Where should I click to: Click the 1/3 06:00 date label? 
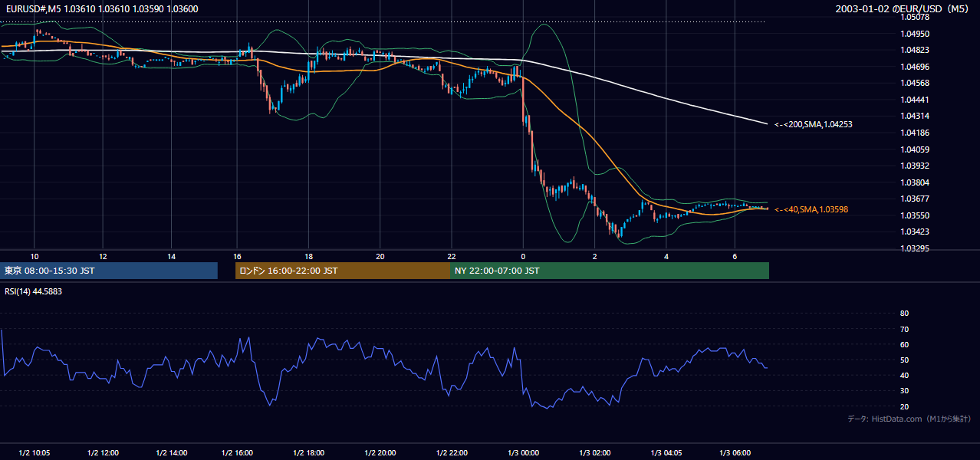[735, 452]
